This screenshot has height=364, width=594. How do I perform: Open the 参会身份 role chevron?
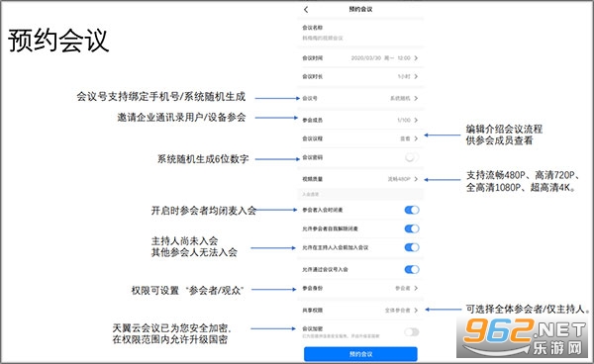point(416,288)
